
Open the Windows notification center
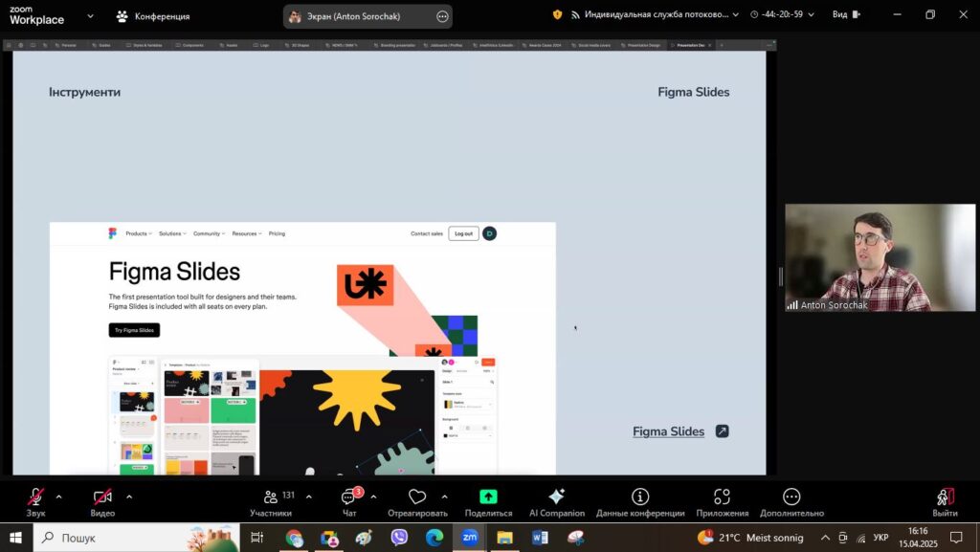click(x=956, y=538)
